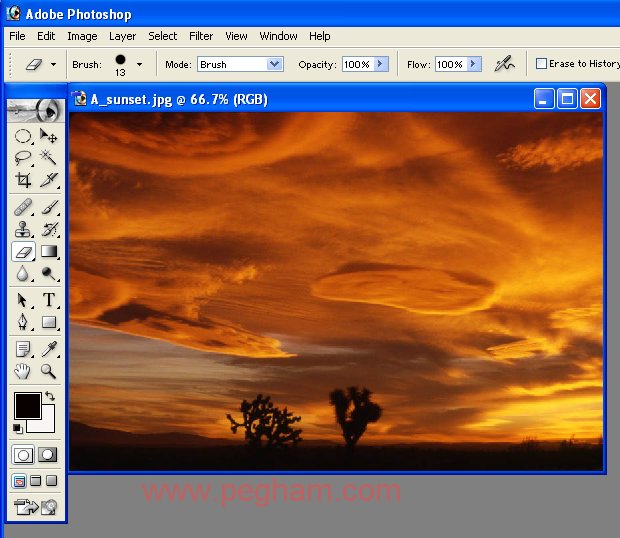The height and width of the screenshot is (538, 620).
Task: Select the Clone Stamp tool
Action: (x=23, y=228)
